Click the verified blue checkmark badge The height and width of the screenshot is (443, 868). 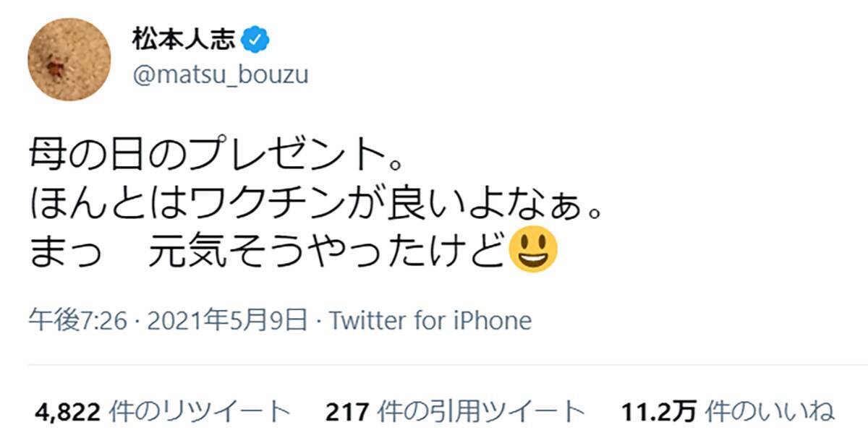click(x=255, y=40)
